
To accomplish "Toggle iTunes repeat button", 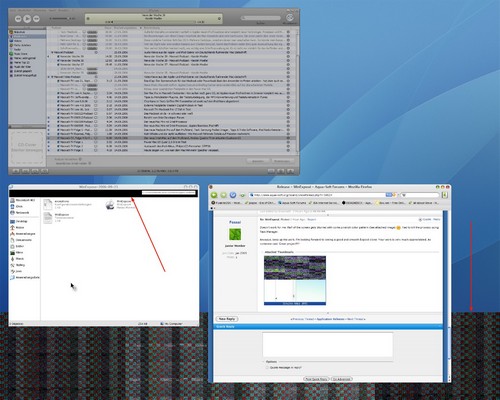I will pyautogui.click(x=35, y=171).
